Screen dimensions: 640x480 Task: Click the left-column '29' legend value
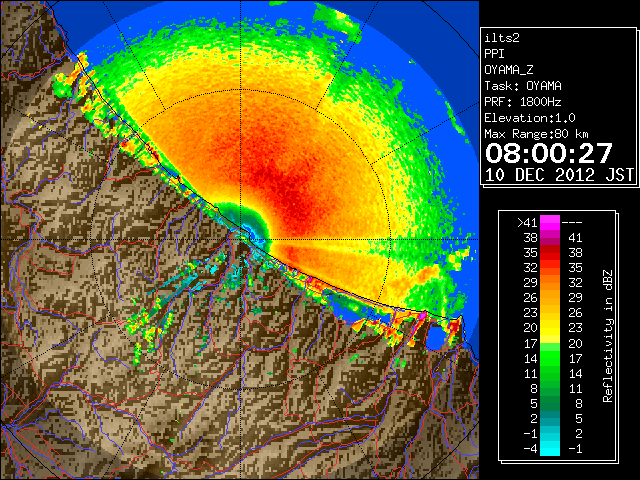pyautogui.click(x=531, y=282)
